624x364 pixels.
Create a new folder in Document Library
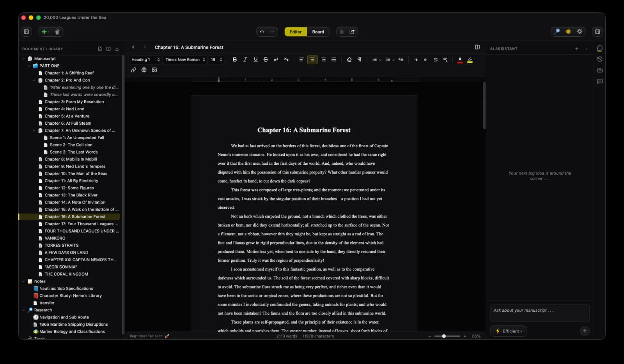108,49
